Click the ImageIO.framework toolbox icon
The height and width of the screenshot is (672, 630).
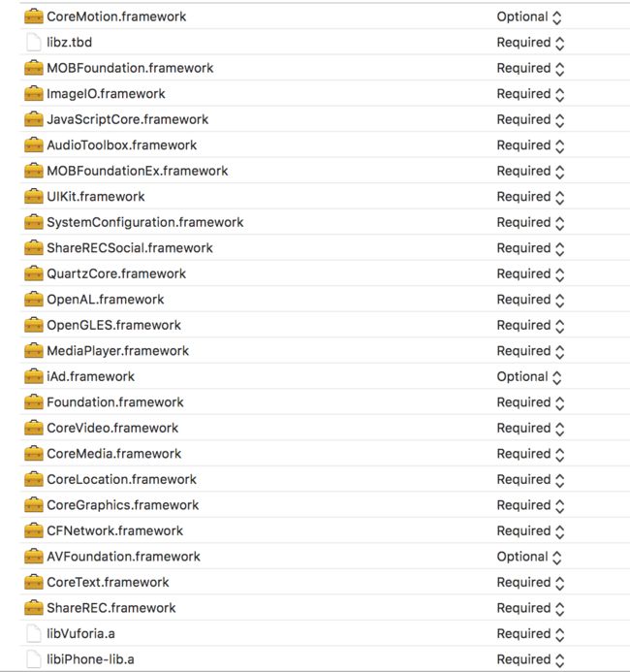coord(34,94)
